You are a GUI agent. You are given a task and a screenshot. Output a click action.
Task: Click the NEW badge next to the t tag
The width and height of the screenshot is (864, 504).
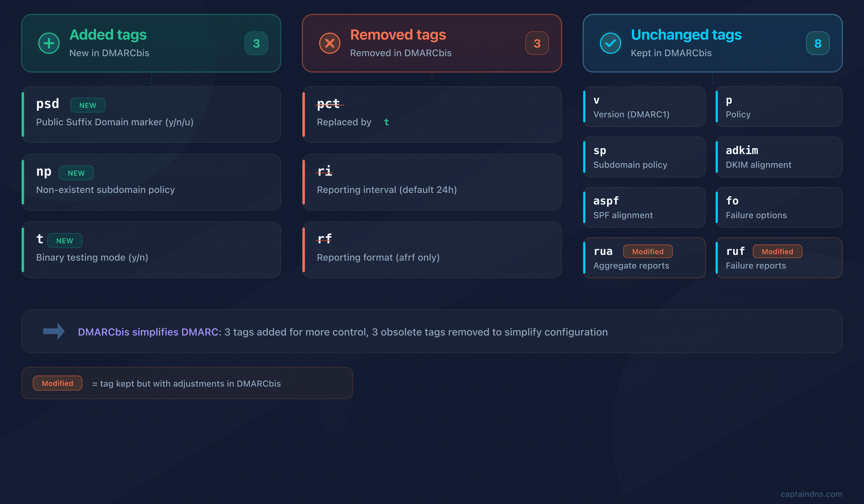pos(65,240)
